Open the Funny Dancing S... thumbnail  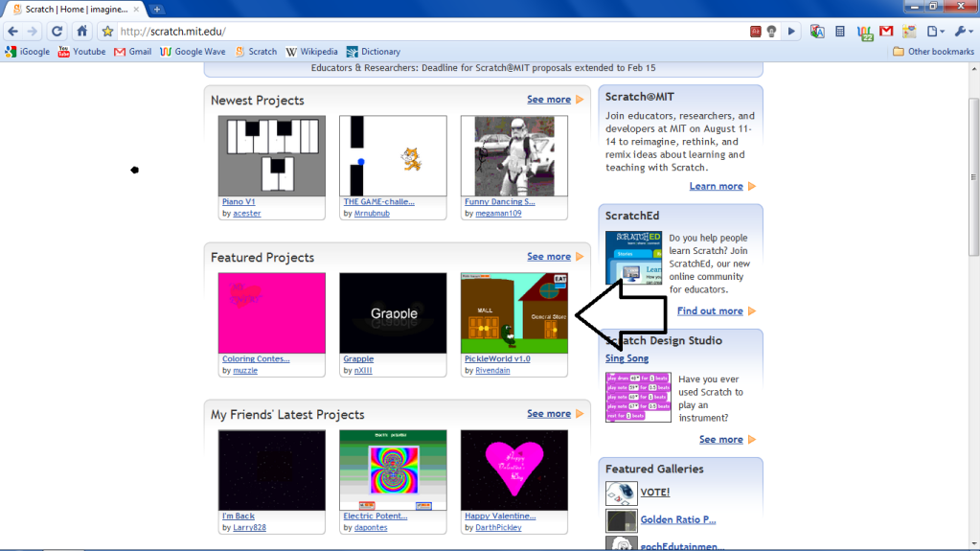click(x=514, y=156)
